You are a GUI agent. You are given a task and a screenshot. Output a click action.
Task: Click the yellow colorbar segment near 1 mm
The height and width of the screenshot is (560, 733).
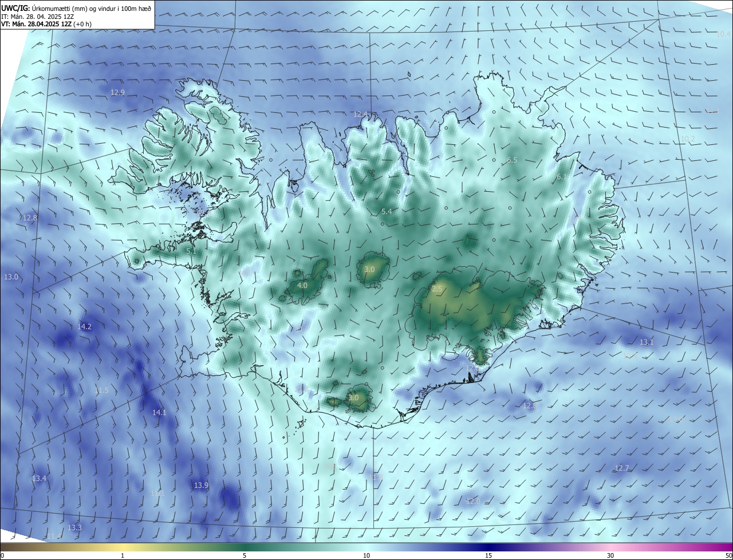coord(123,547)
